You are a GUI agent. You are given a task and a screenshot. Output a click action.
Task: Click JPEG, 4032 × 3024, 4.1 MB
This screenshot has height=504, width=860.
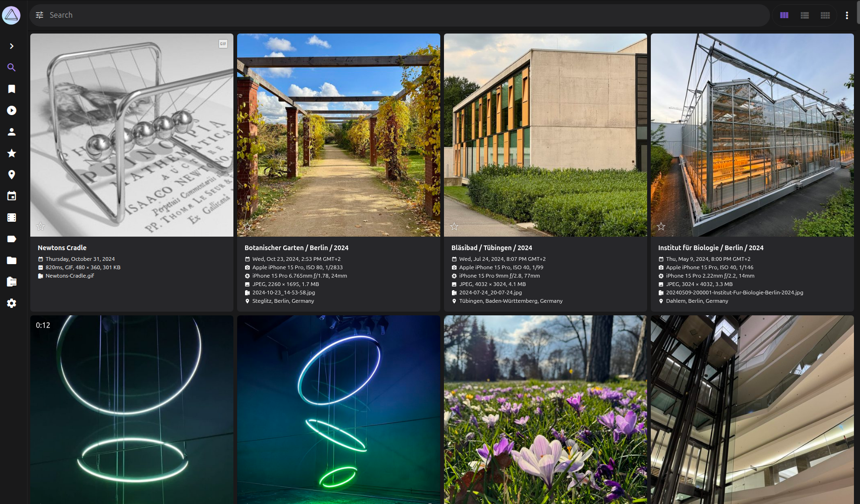pyautogui.click(x=492, y=284)
